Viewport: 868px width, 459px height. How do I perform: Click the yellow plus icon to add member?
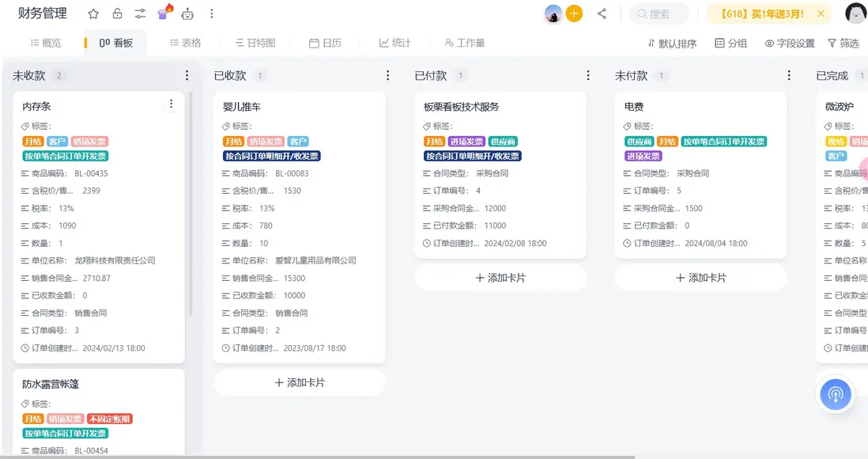(x=575, y=13)
